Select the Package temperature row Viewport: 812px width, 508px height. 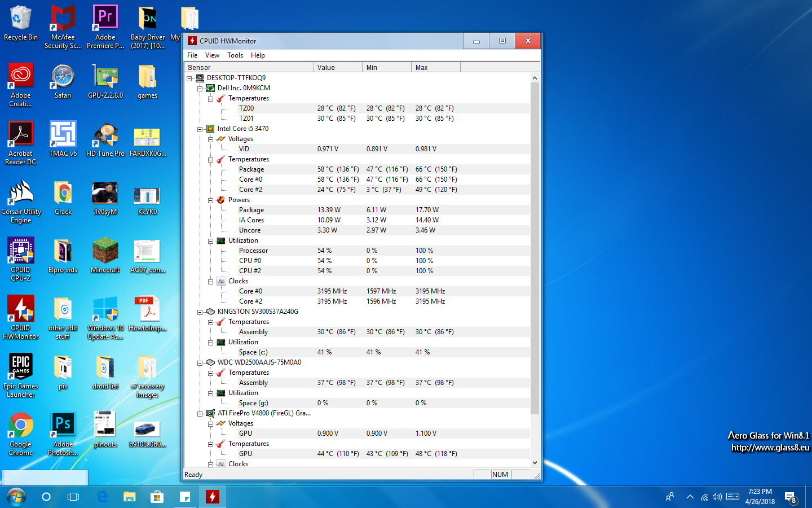(x=251, y=169)
